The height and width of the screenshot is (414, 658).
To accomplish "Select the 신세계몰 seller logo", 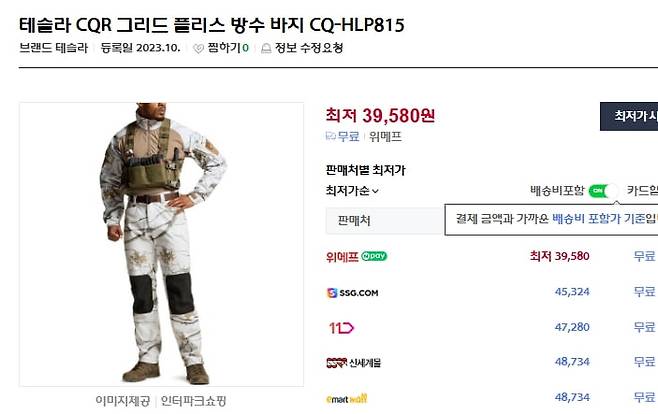I will [x=353, y=362].
